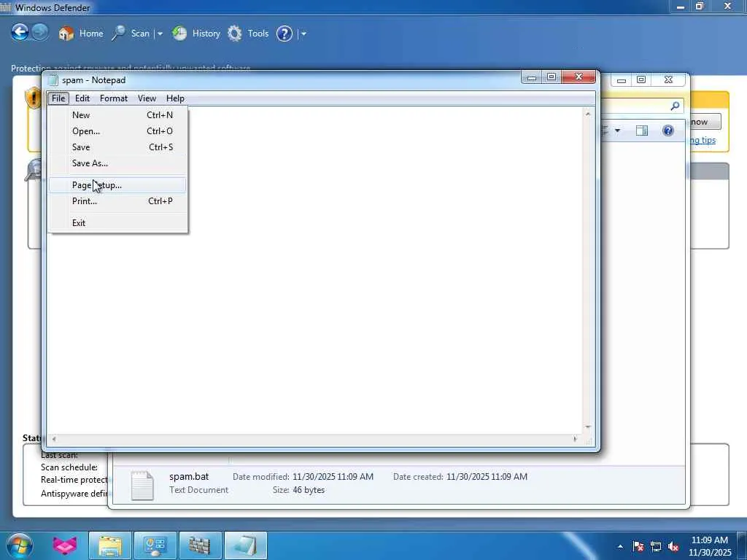Choose Exit from the File menu
The image size is (747, 560).
click(117, 223)
